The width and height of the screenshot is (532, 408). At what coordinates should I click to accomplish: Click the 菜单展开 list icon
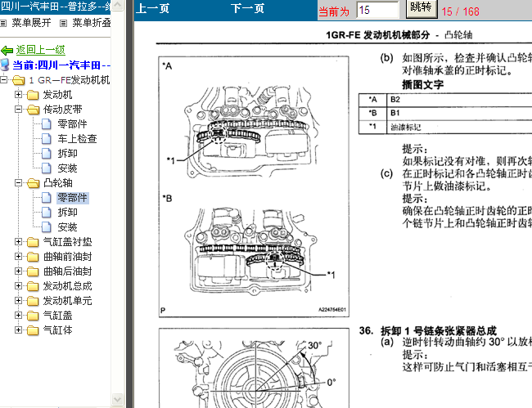pyautogui.click(x=3, y=24)
